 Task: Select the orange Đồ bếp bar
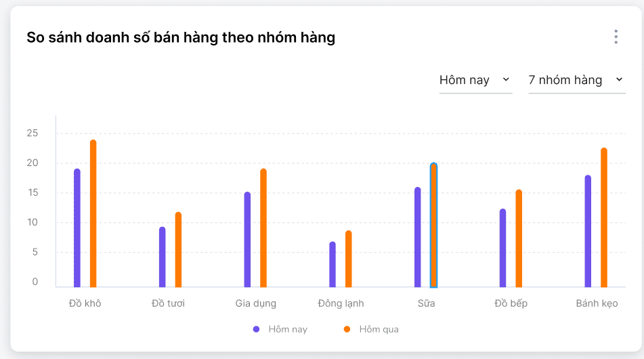[x=519, y=239]
